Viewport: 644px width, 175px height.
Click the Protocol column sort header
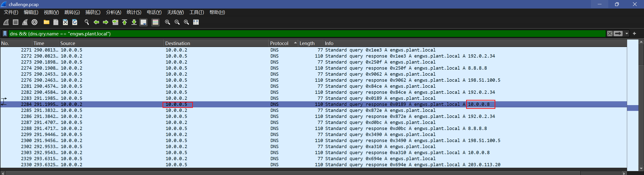click(x=279, y=43)
